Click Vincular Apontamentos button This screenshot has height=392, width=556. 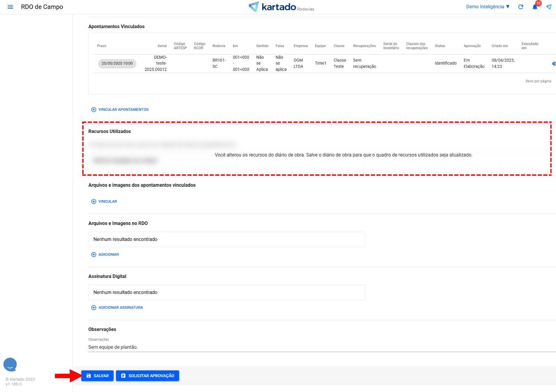click(x=120, y=110)
